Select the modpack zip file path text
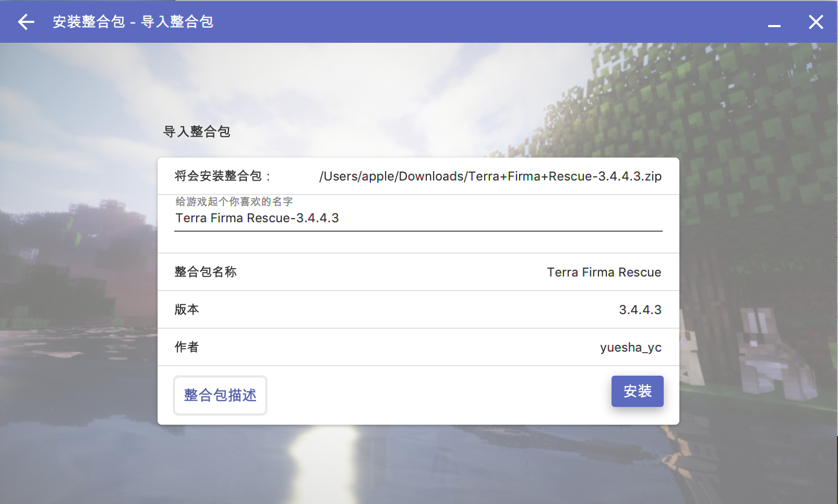 click(490, 176)
